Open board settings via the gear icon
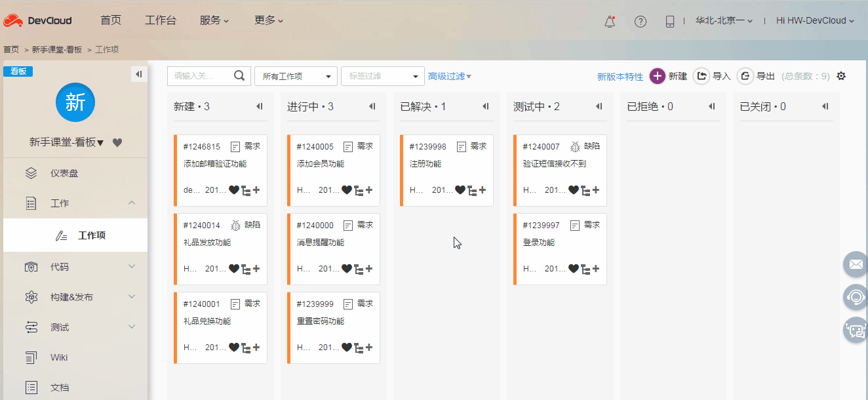This screenshot has width=868, height=400. click(841, 76)
